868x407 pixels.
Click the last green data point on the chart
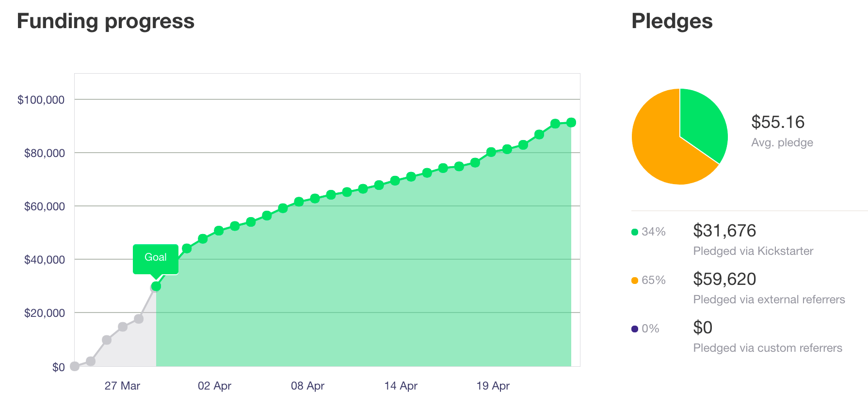pyautogui.click(x=571, y=123)
